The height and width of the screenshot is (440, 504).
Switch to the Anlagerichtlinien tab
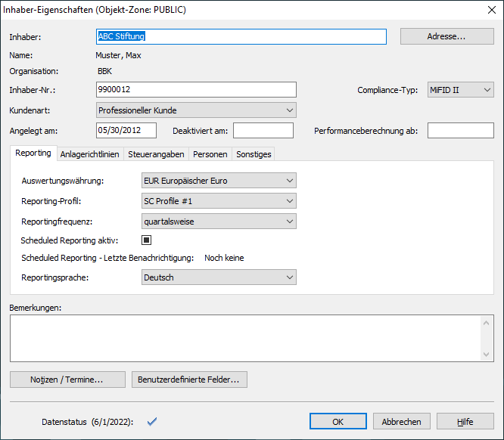[x=89, y=154]
